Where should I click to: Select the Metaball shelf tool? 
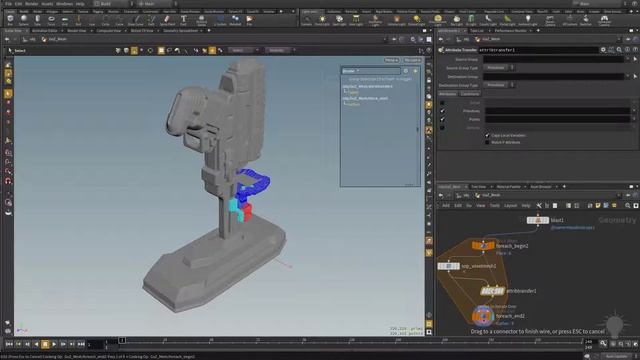click(x=235, y=20)
